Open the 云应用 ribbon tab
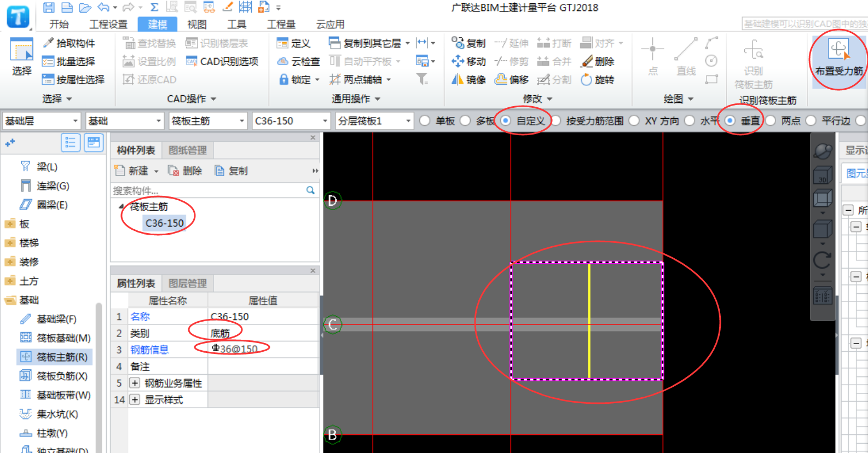The height and width of the screenshot is (453, 868). [330, 24]
